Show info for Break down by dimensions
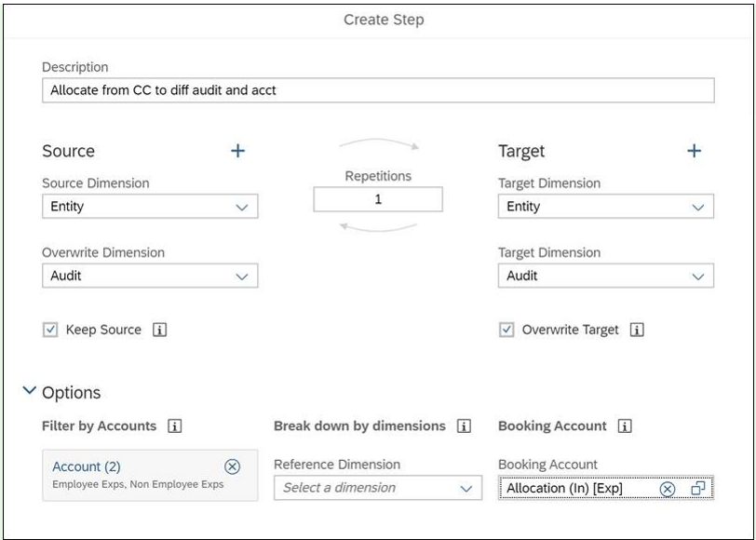Viewport: 756px width, 540px height. pyautogui.click(x=464, y=426)
